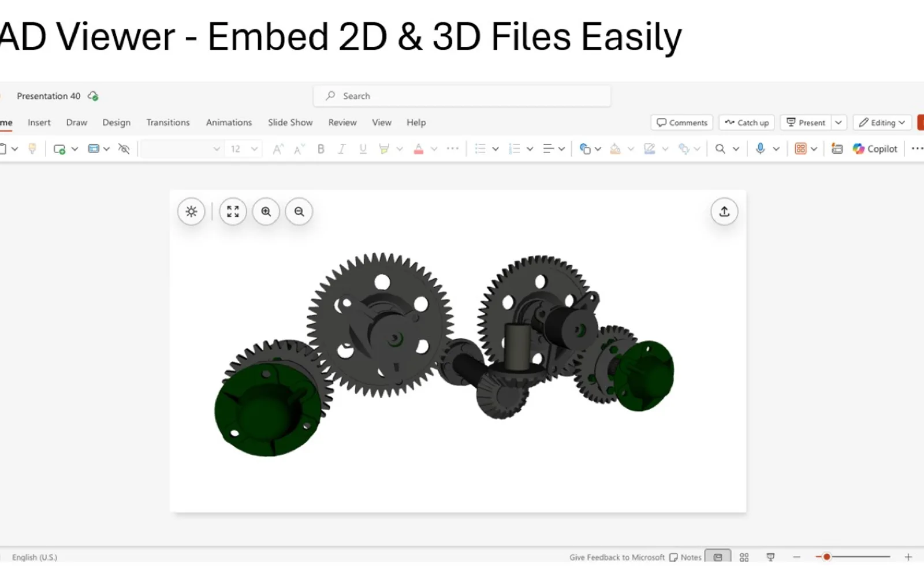Open the font size dropdown showing 12
Screen dimensions: 924x578
click(244, 149)
